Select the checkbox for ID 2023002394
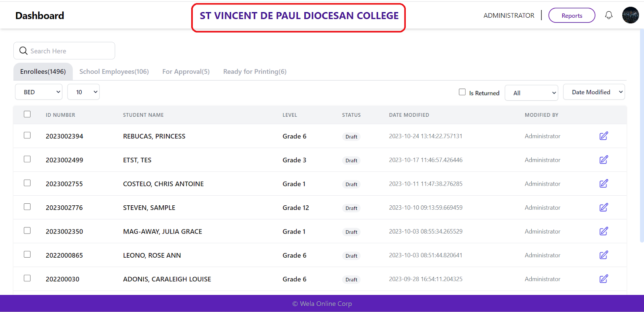644x312 pixels. click(x=27, y=135)
